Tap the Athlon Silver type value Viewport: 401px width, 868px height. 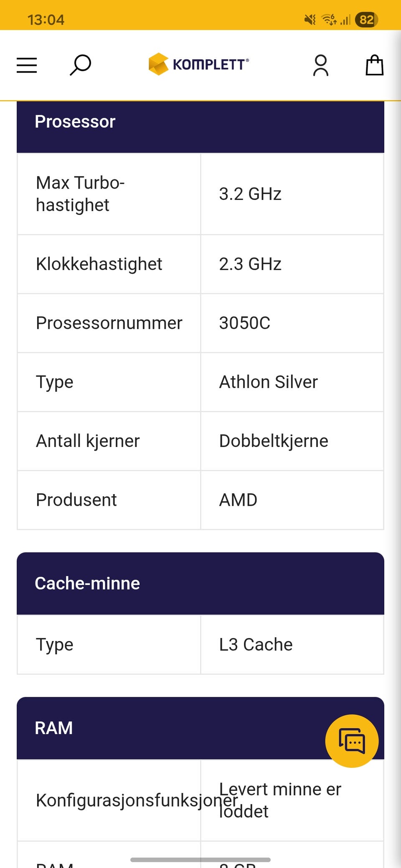click(x=269, y=382)
